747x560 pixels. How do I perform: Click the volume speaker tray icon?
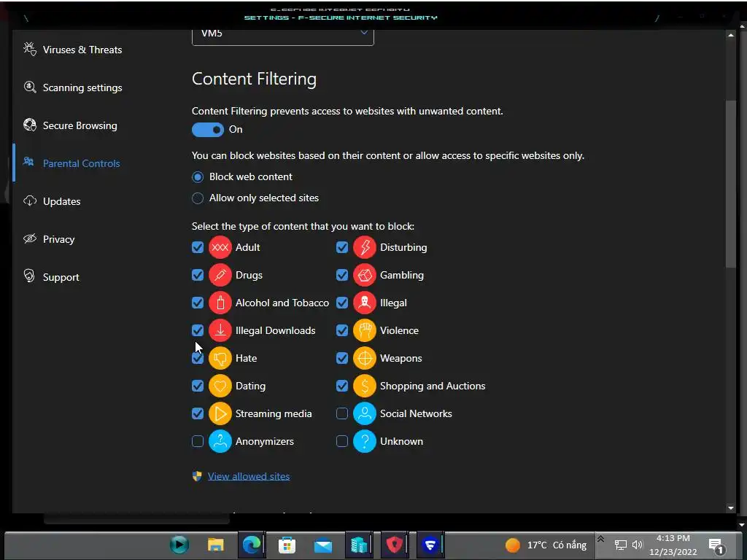(x=638, y=545)
